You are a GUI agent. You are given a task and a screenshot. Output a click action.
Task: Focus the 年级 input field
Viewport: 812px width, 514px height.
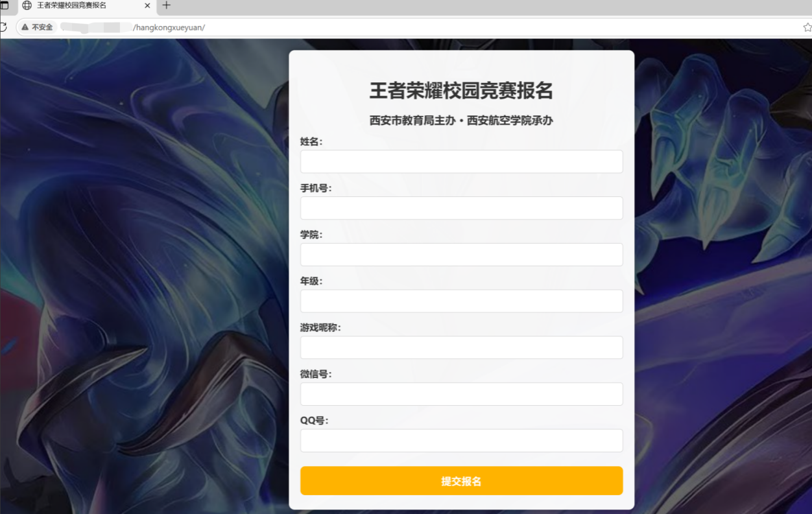(461, 301)
